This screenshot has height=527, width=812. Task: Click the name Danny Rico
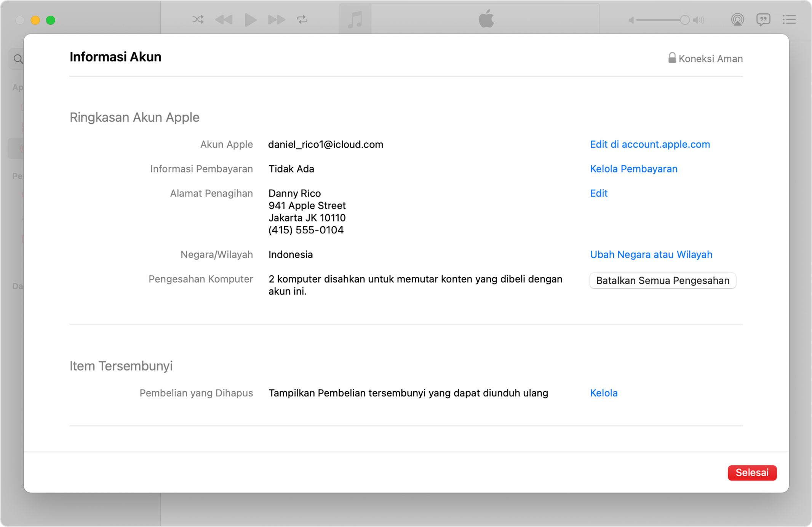click(x=294, y=193)
